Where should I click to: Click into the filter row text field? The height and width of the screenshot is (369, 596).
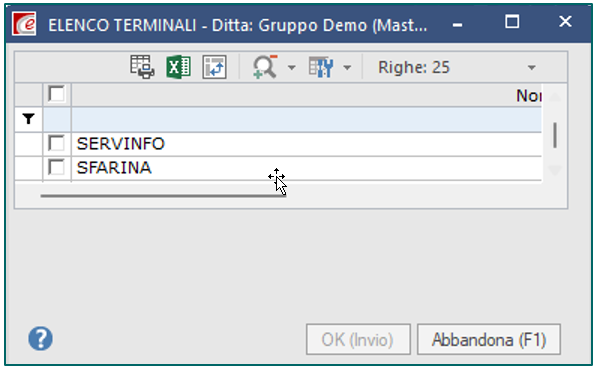(x=306, y=119)
